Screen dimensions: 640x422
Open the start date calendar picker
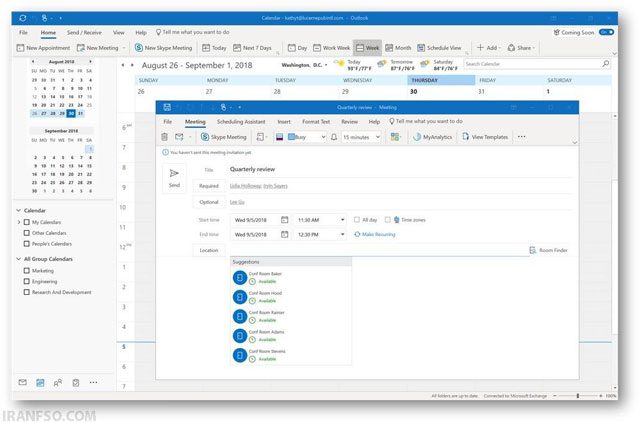pos(284,220)
